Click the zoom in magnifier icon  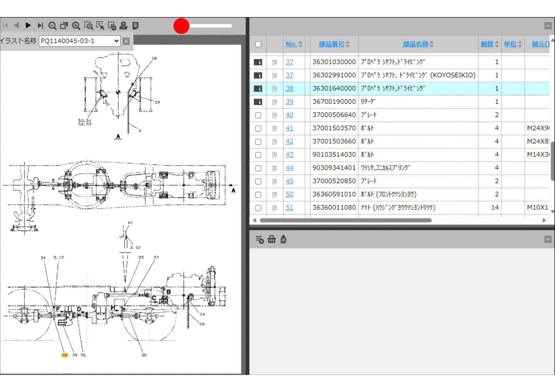click(x=76, y=26)
